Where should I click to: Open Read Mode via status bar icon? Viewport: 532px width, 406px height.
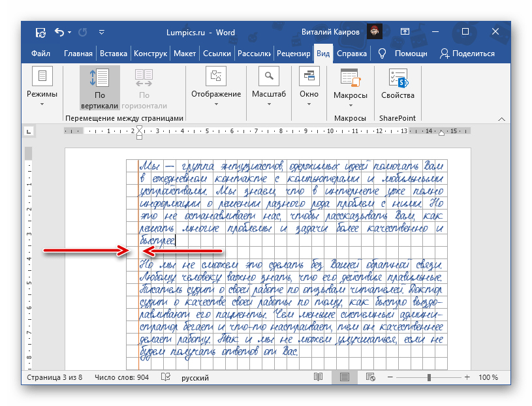(318, 377)
